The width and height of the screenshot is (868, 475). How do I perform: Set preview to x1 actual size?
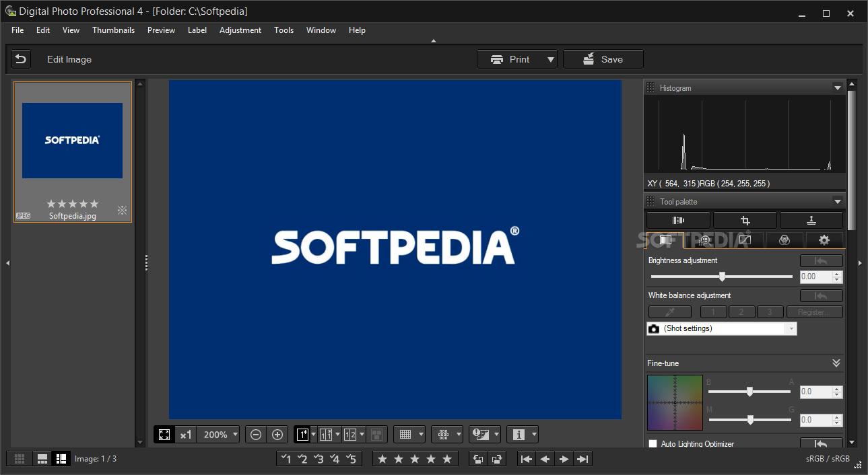186,435
